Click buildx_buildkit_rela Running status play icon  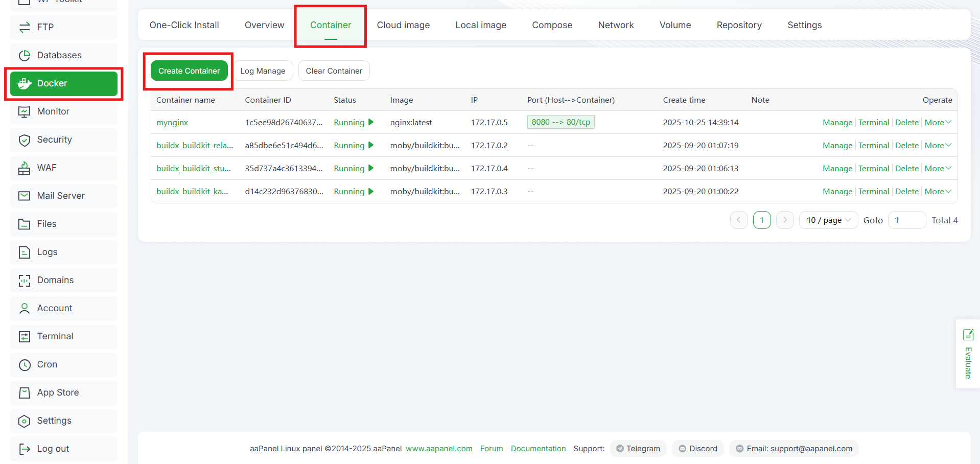coord(371,145)
